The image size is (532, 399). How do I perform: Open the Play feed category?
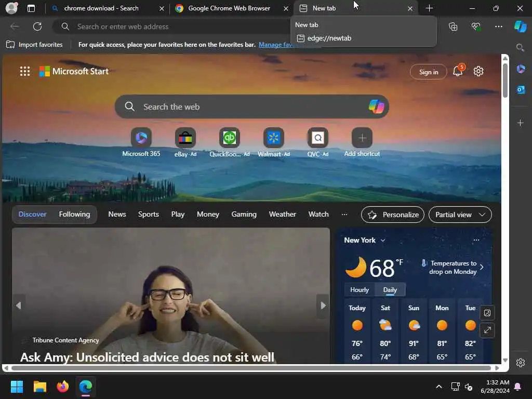pyautogui.click(x=178, y=215)
